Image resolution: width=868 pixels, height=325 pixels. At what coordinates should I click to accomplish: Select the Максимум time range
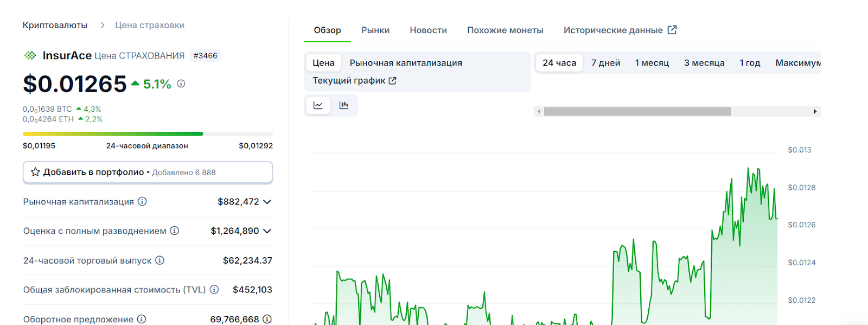(x=797, y=63)
